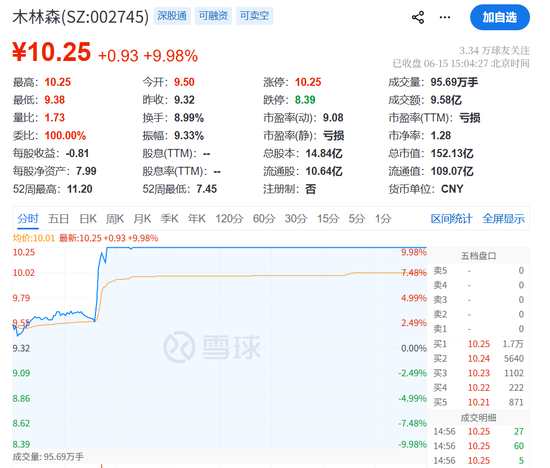The height and width of the screenshot is (468, 550).
Task: Click the 市净率 value 1.28
Action: [x=441, y=136]
